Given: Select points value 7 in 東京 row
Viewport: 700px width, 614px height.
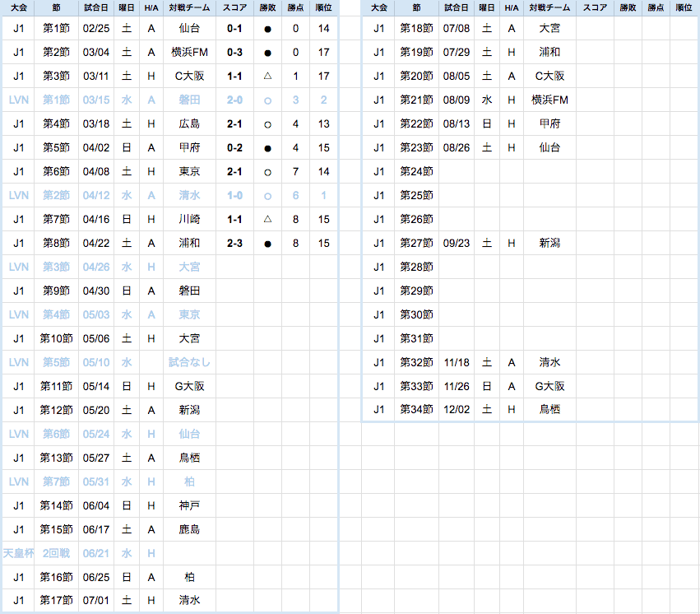Looking at the screenshot, I should 295,172.
